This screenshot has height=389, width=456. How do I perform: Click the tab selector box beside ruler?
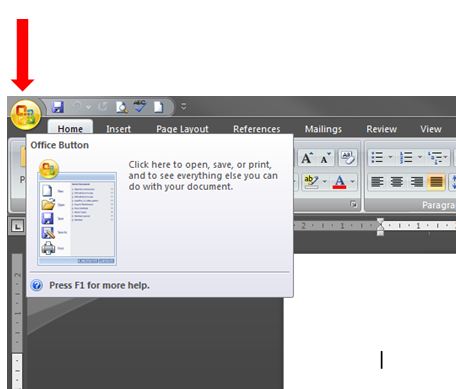click(x=17, y=227)
